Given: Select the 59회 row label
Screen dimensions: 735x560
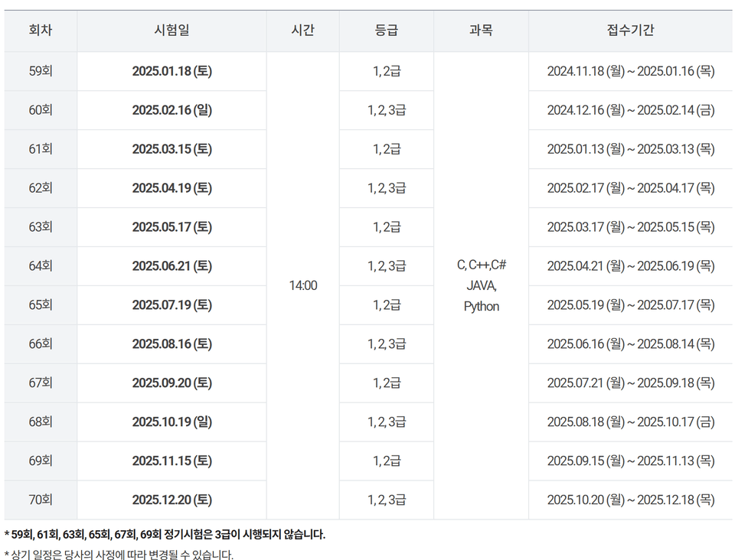Looking at the screenshot, I should tap(41, 71).
